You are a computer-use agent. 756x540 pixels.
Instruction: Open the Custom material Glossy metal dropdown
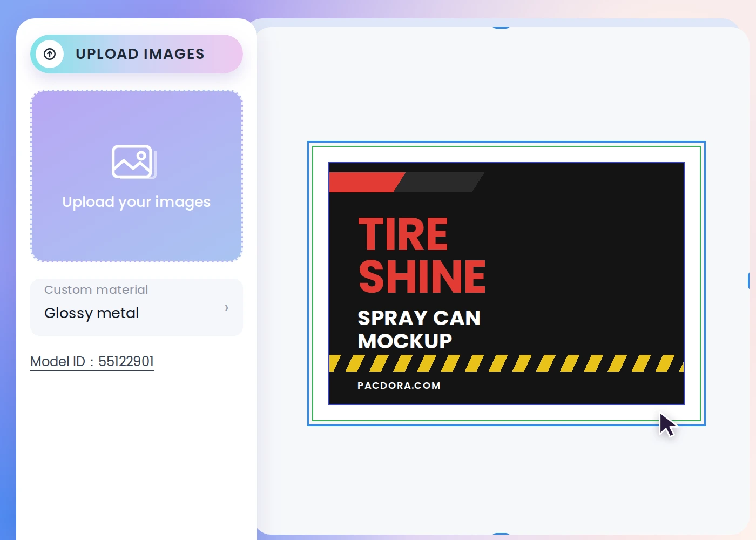(x=137, y=307)
